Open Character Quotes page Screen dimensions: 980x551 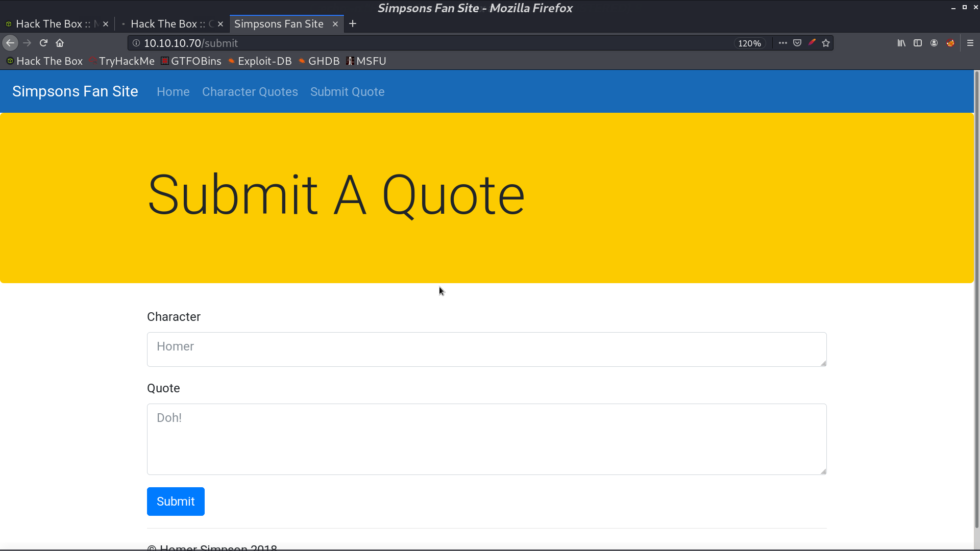[x=250, y=92]
